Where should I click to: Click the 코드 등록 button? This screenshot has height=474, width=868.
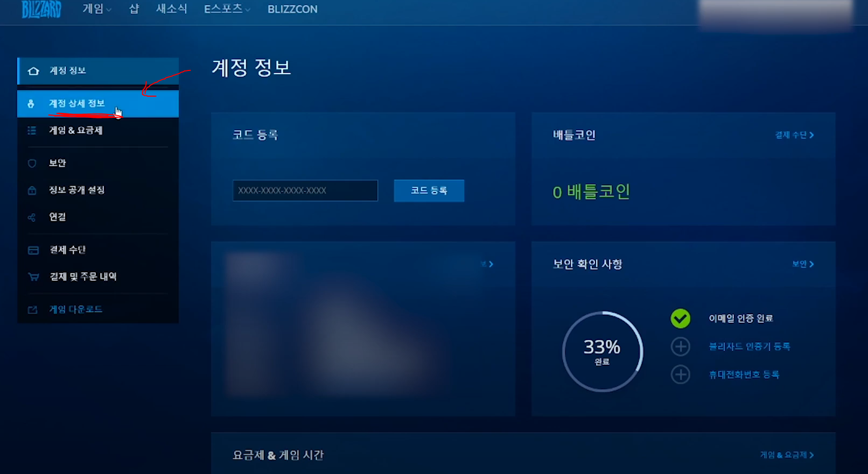[429, 190]
